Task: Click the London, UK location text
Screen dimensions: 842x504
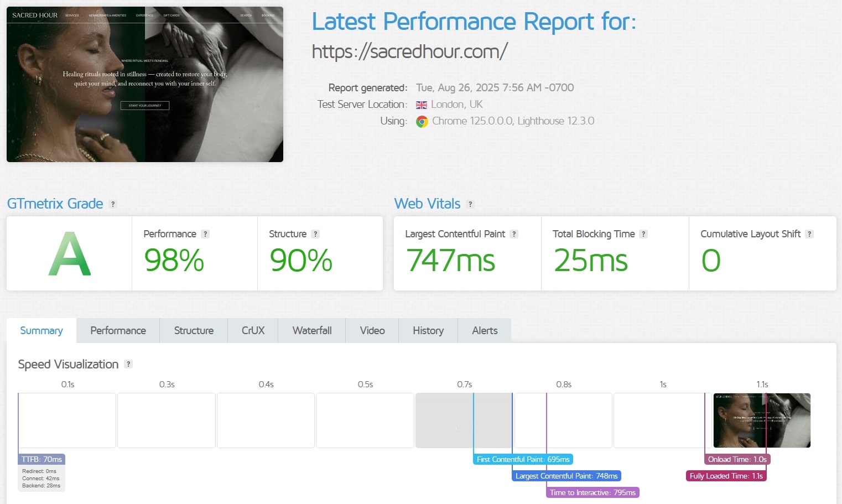Action: pos(457,105)
